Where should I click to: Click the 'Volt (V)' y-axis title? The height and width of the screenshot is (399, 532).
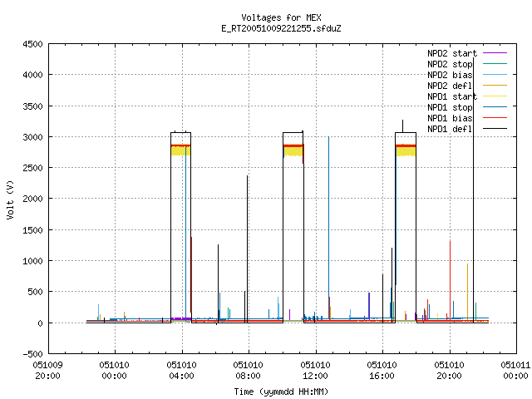coord(10,199)
